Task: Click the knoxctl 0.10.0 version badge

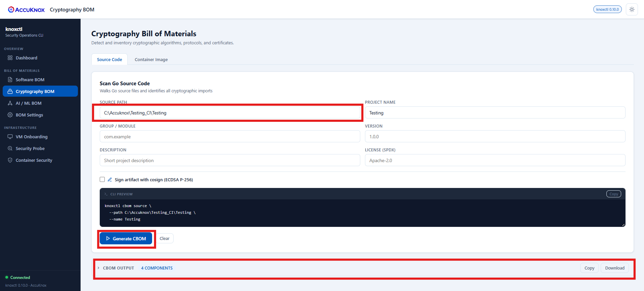Action: pyautogui.click(x=607, y=9)
